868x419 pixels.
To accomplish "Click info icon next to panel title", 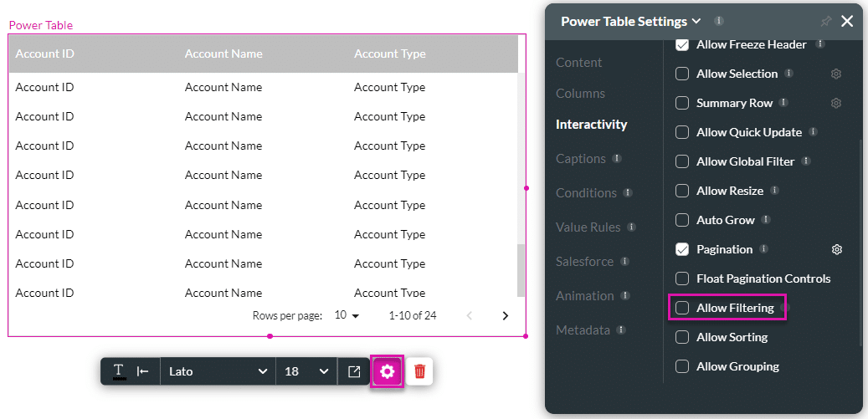I will coord(718,21).
